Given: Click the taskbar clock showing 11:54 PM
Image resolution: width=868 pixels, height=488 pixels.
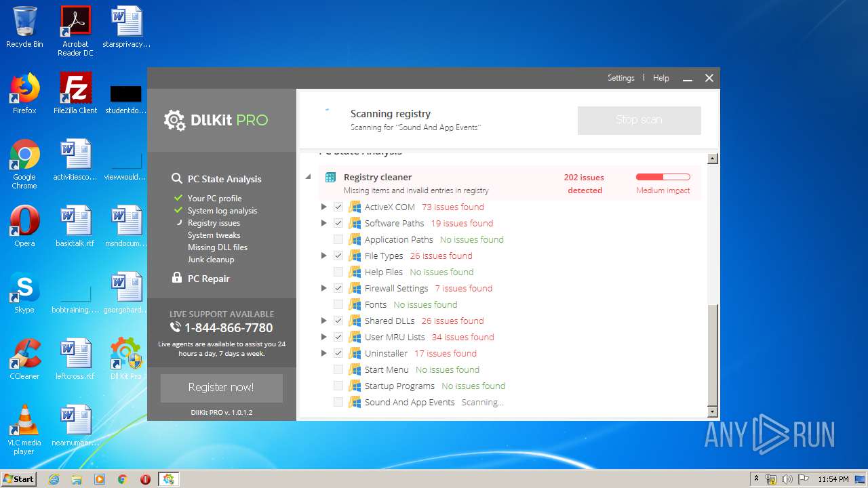Looking at the screenshot, I should click(x=833, y=479).
